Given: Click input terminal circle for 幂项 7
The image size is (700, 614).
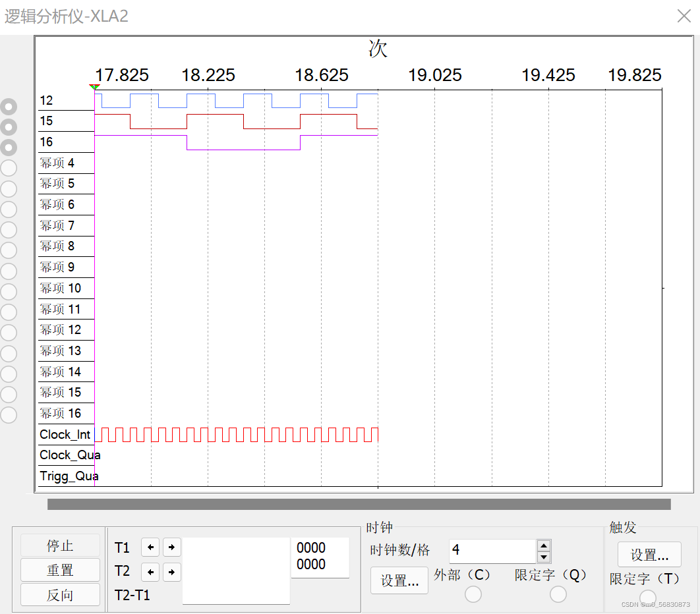Looking at the screenshot, I should 9,230.
